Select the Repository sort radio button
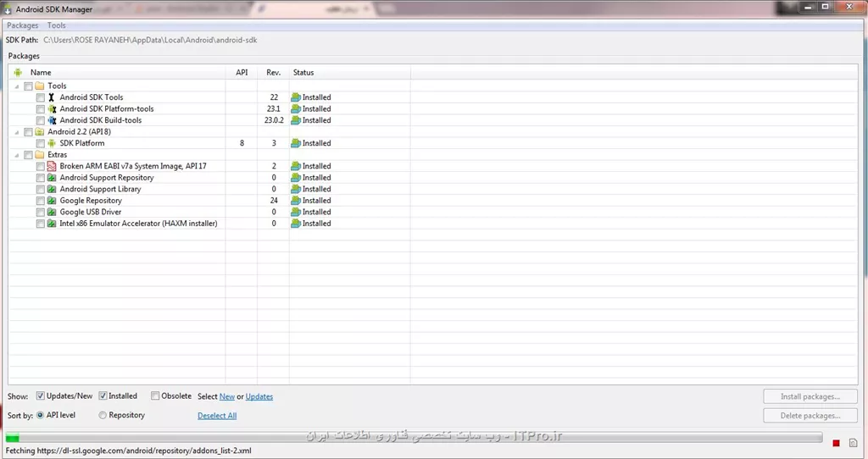 103,415
